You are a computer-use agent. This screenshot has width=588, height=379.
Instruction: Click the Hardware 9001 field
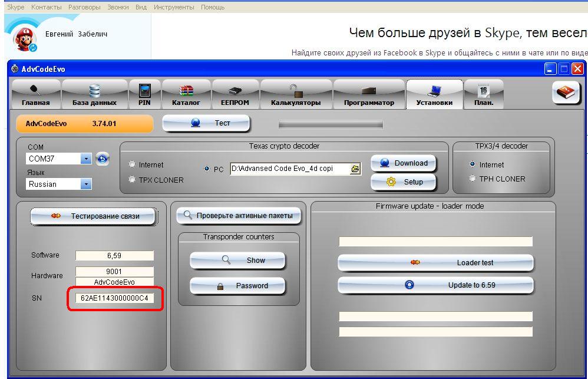point(114,271)
